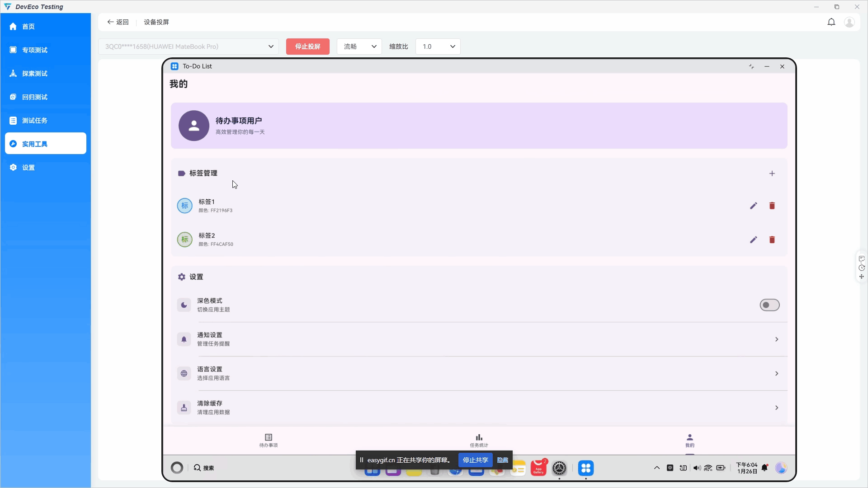This screenshot has width=868, height=488.
Task: Open 测试任务 from the sidebar
Action: tap(34, 120)
